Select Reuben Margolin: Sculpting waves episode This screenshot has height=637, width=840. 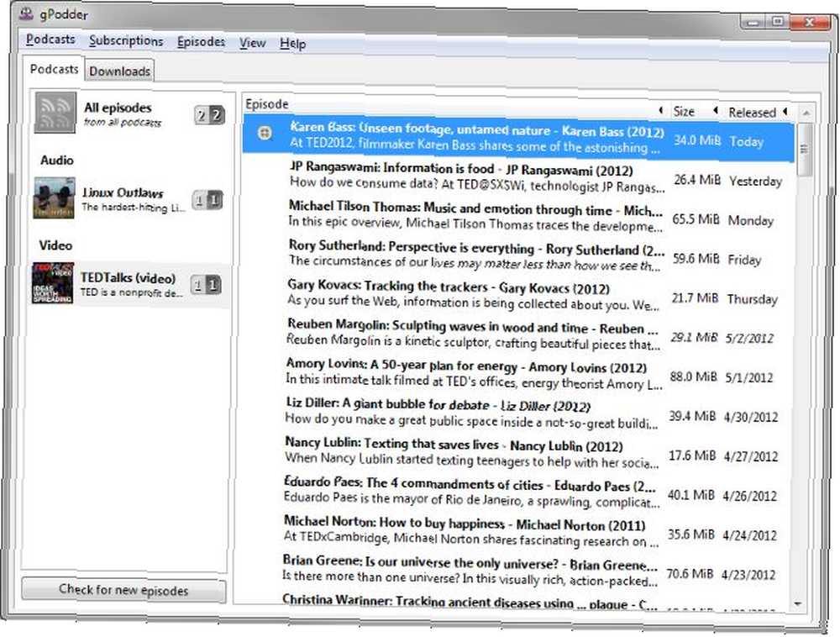click(516, 334)
